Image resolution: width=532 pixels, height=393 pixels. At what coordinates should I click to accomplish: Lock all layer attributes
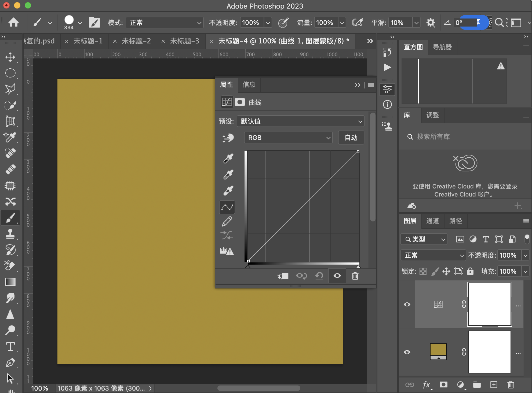tap(470, 271)
